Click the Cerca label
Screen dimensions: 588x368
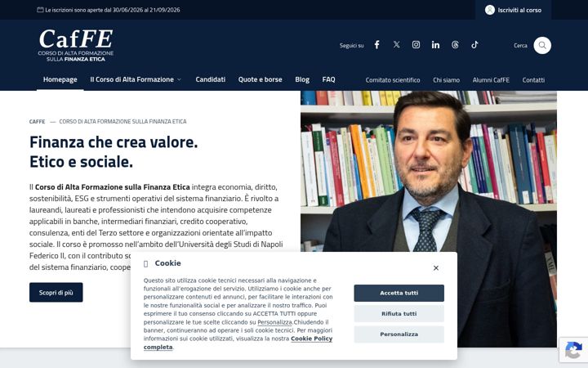tap(520, 46)
